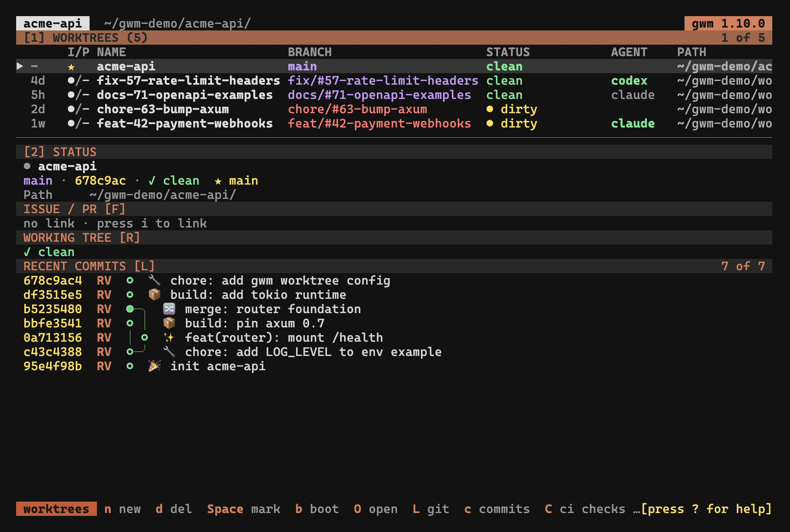
Task: Click the wrench emoji on commit c43c4388
Action: click(x=169, y=352)
